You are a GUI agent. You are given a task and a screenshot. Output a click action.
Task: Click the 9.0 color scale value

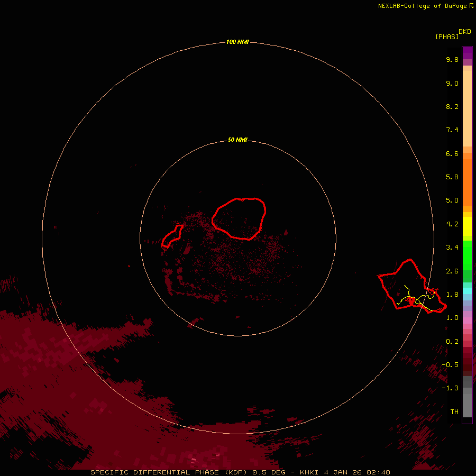(x=452, y=83)
